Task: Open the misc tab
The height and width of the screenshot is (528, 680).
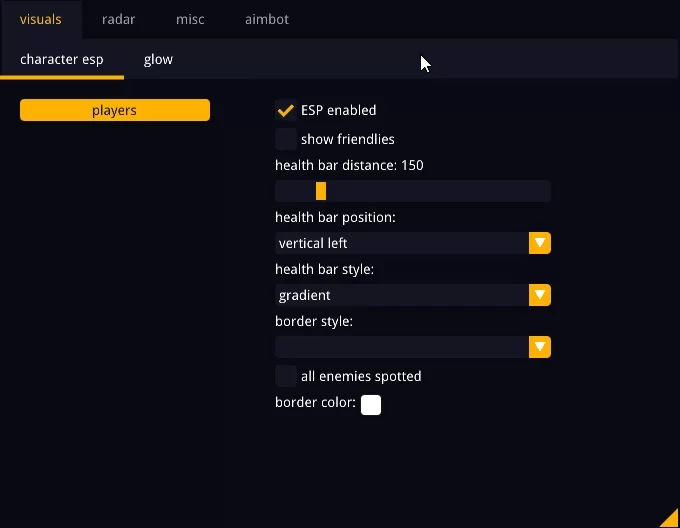Action: coord(190,19)
